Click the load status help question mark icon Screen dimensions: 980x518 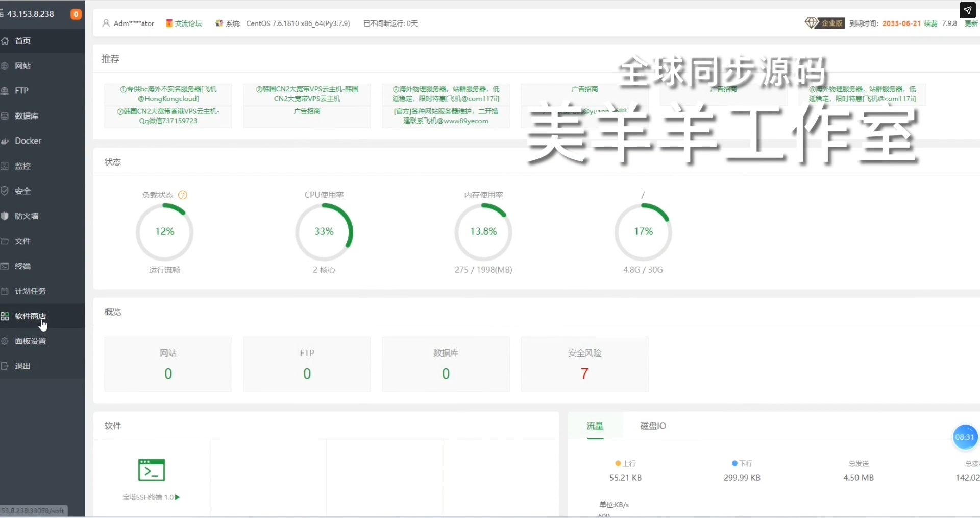coord(183,195)
